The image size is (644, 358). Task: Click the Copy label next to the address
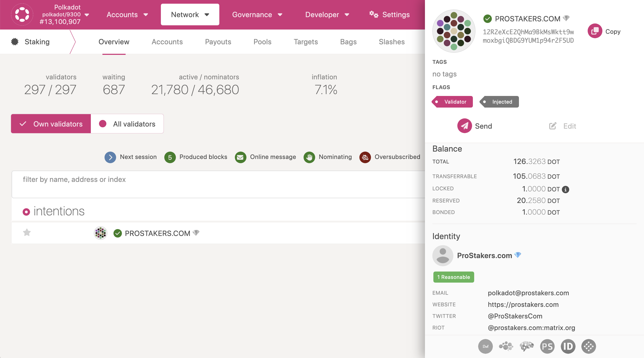pyautogui.click(x=613, y=31)
